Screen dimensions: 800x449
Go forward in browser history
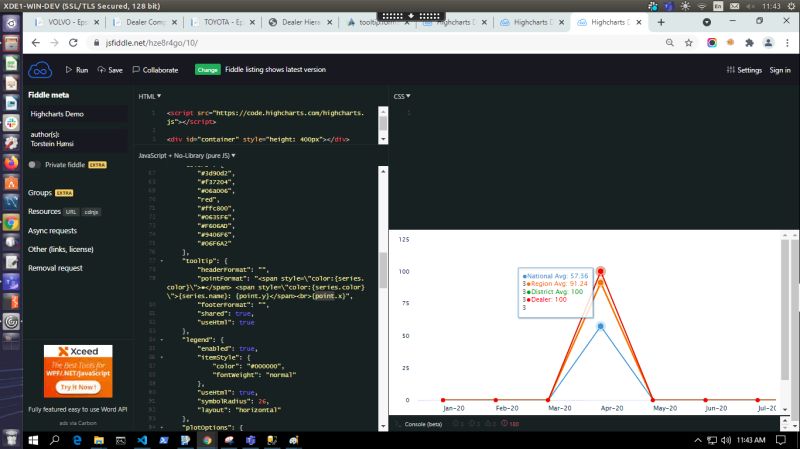click(54, 43)
